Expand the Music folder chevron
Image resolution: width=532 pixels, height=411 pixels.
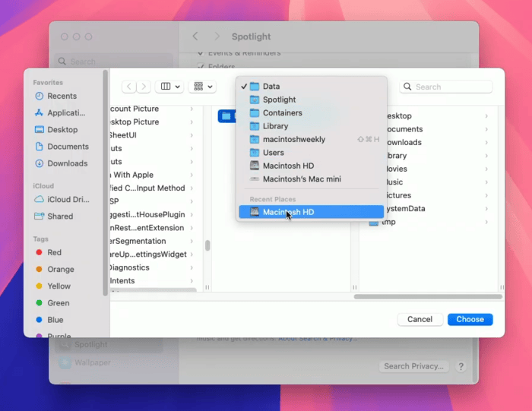click(486, 182)
